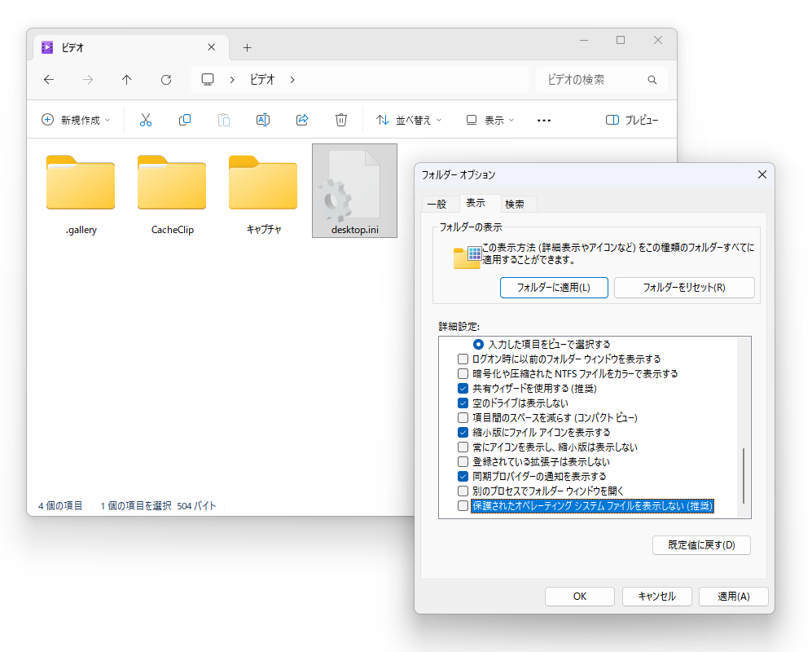Go up one folder level with up arrow
The image size is (812, 652).
(x=126, y=79)
